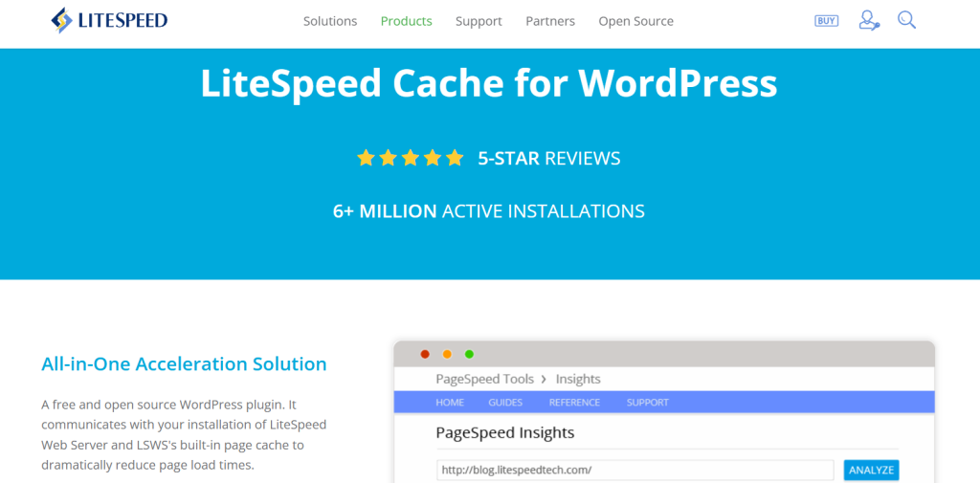Click the 'PageSpeed Insights' heading

pos(505,432)
